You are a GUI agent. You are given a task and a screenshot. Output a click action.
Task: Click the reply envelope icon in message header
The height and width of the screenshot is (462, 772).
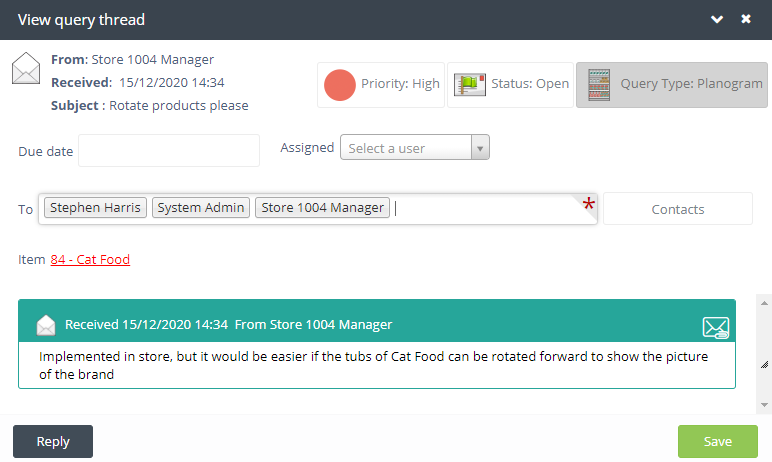[715, 326]
